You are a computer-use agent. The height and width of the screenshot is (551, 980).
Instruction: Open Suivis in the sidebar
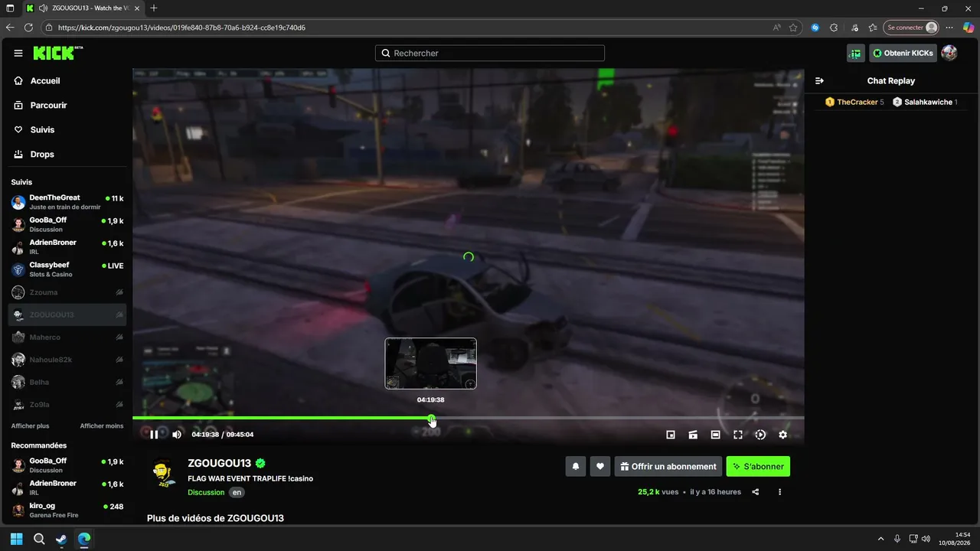[34, 129]
